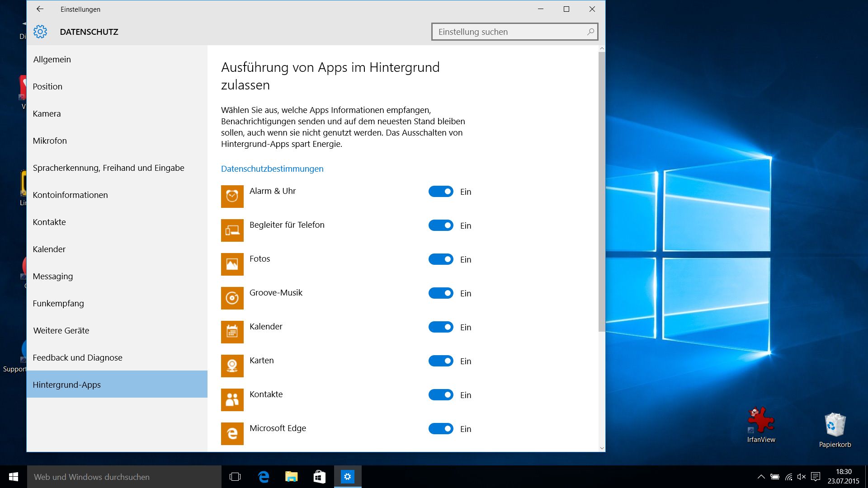Open the Funkempfang section
Viewport: 868px width, 488px height.
click(117, 303)
